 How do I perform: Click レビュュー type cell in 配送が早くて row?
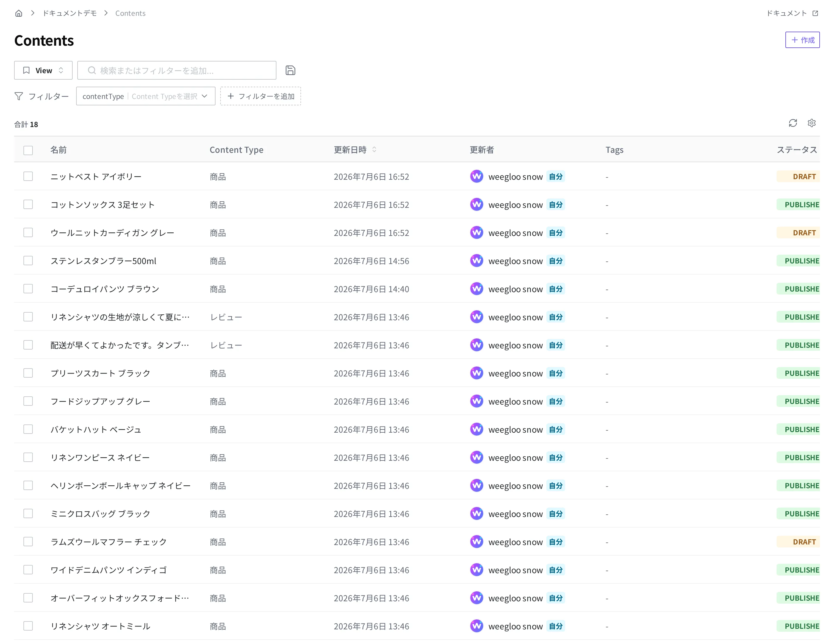point(226,345)
